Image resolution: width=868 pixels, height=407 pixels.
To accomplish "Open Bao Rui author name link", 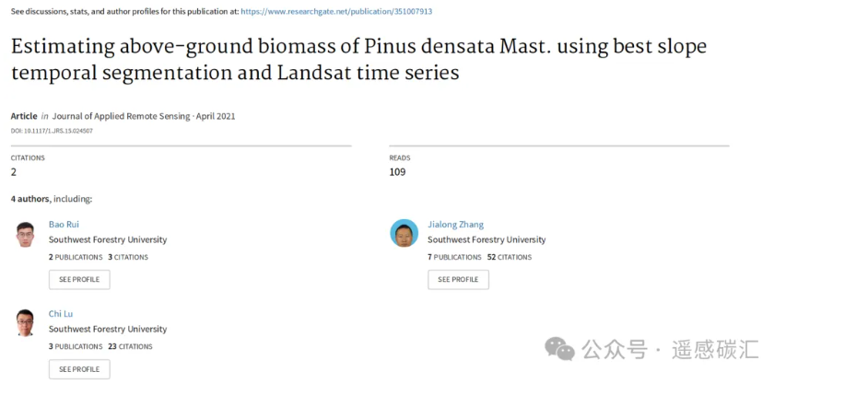I will tap(64, 225).
